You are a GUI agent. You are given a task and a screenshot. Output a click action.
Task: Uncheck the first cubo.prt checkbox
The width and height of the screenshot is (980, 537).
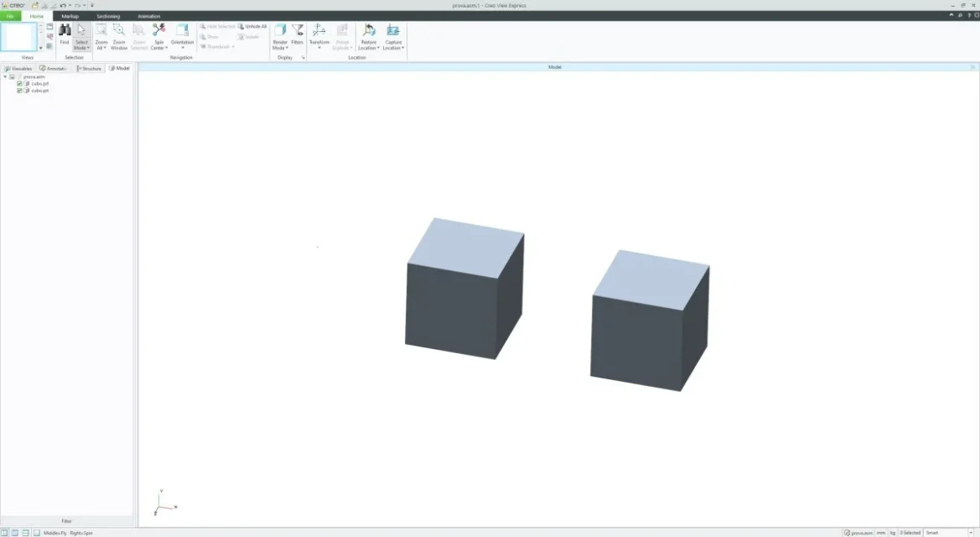coord(20,84)
